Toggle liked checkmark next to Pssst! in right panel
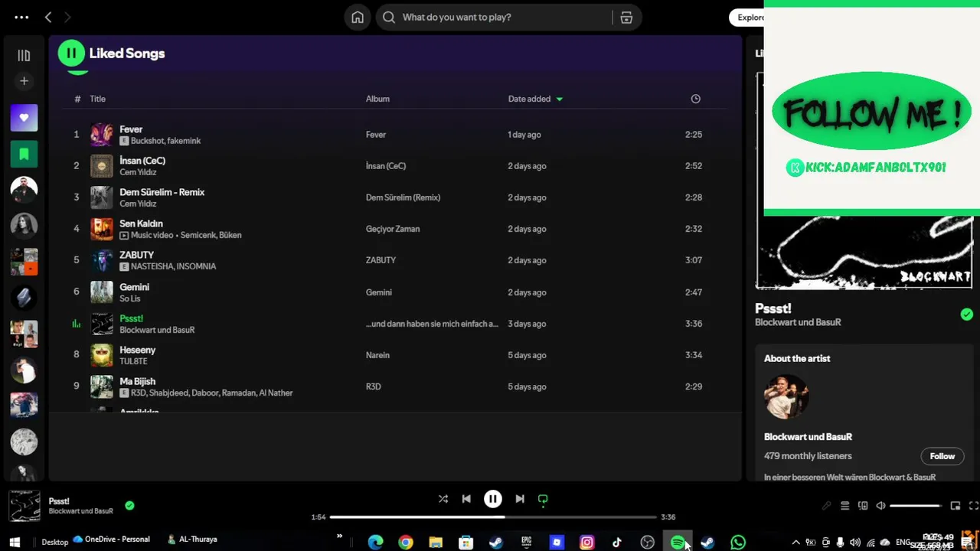Screen dimensions: 980x551 point(966,315)
